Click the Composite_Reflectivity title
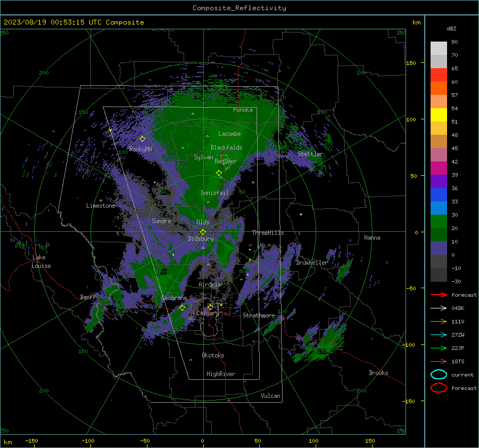The height and width of the screenshot is (448, 479). (x=240, y=8)
